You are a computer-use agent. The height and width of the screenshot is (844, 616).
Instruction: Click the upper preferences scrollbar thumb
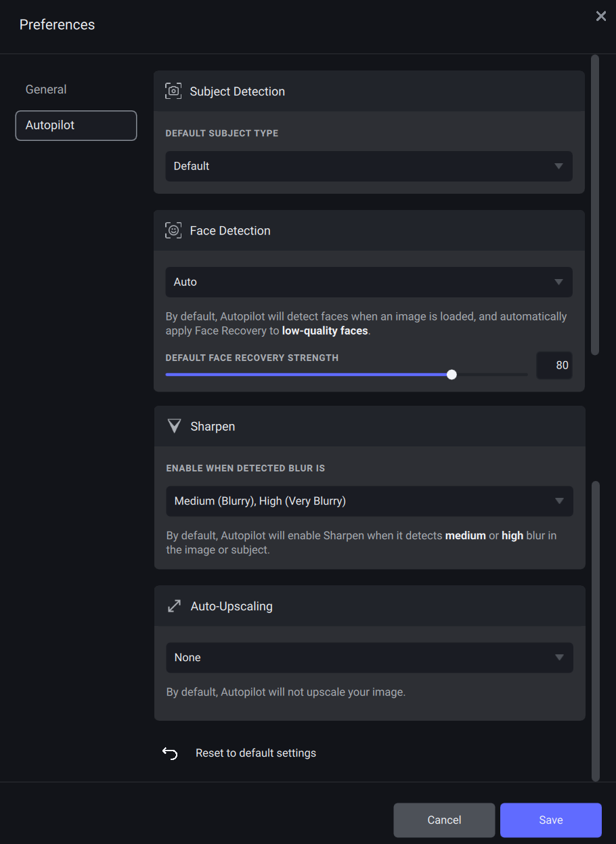(595, 203)
